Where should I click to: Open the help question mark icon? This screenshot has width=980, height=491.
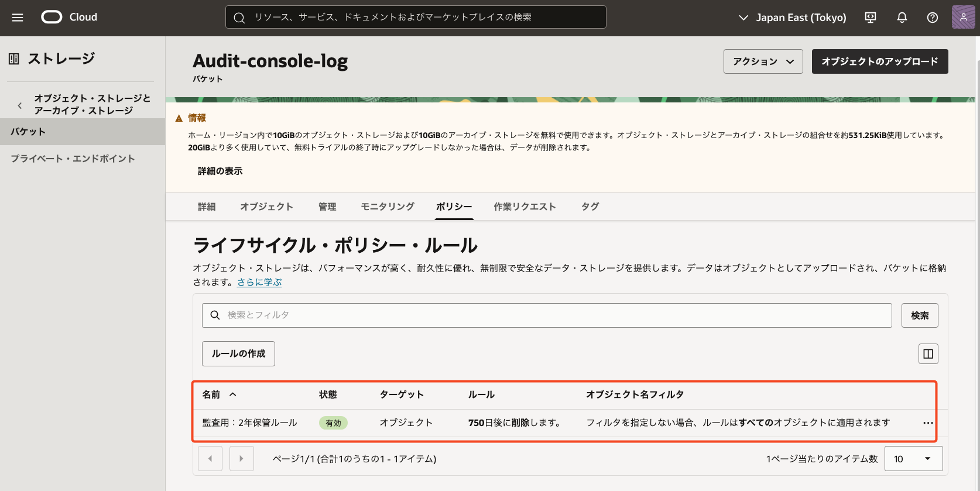click(932, 18)
